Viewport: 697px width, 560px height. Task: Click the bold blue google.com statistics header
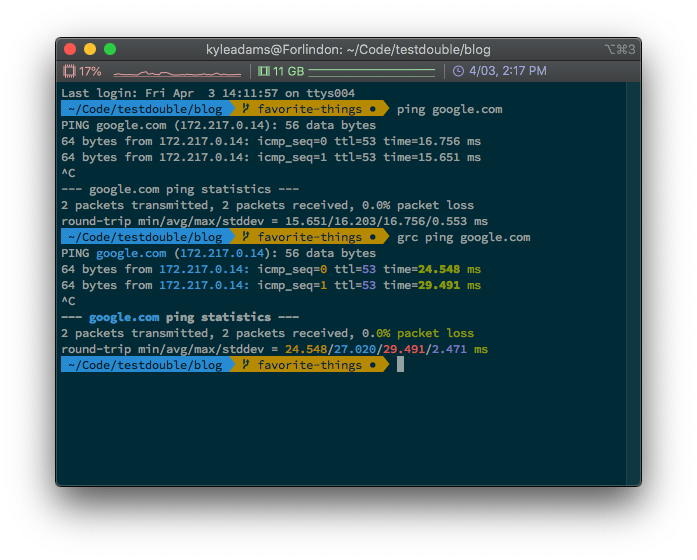point(124,317)
